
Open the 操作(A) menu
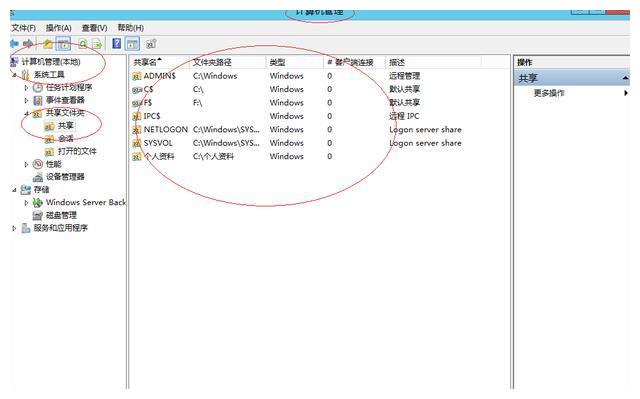(x=58, y=28)
